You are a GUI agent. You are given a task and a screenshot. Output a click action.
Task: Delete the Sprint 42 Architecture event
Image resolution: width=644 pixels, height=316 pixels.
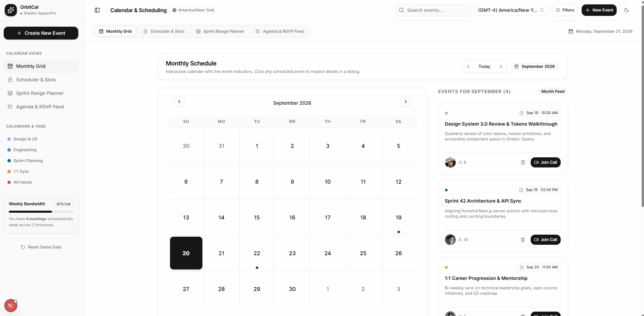coord(523,240)
